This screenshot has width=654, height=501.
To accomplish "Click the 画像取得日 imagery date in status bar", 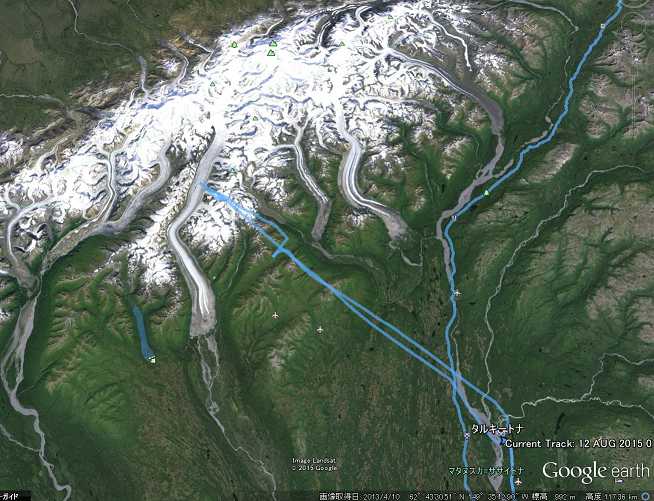I will pos(360,497).
